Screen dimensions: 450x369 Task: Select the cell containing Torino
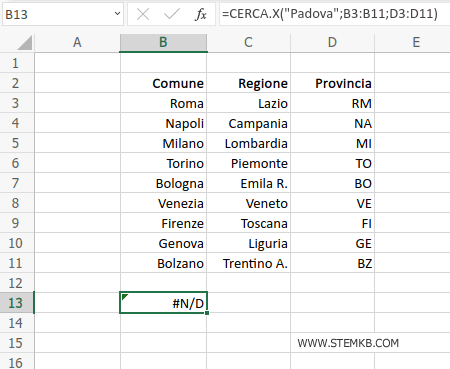[164, 163]
